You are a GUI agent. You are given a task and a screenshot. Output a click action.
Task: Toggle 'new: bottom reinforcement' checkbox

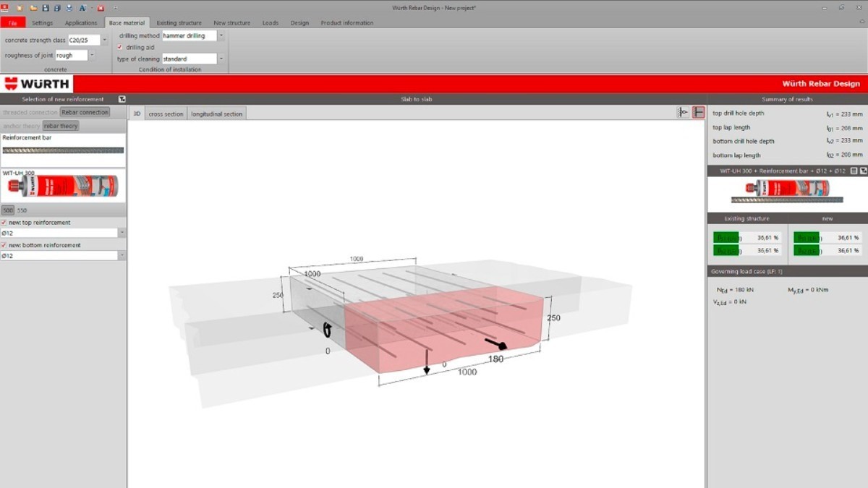(4, 245)
